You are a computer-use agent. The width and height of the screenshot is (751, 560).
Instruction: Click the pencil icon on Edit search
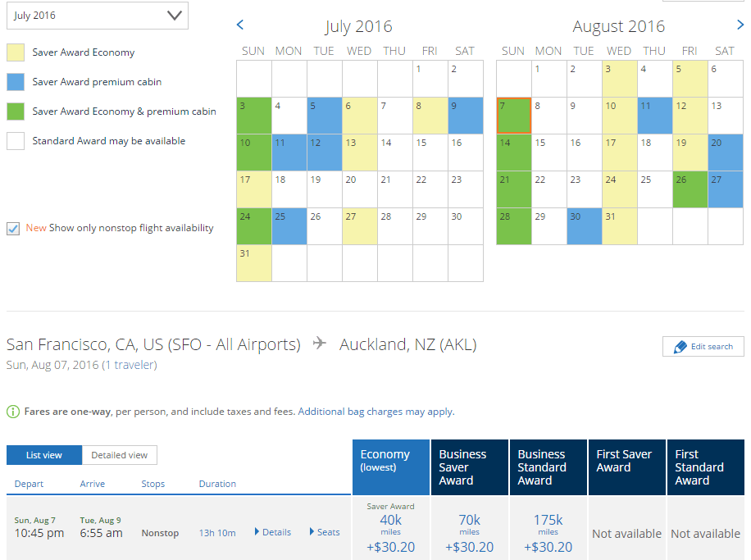pos(680,347)
